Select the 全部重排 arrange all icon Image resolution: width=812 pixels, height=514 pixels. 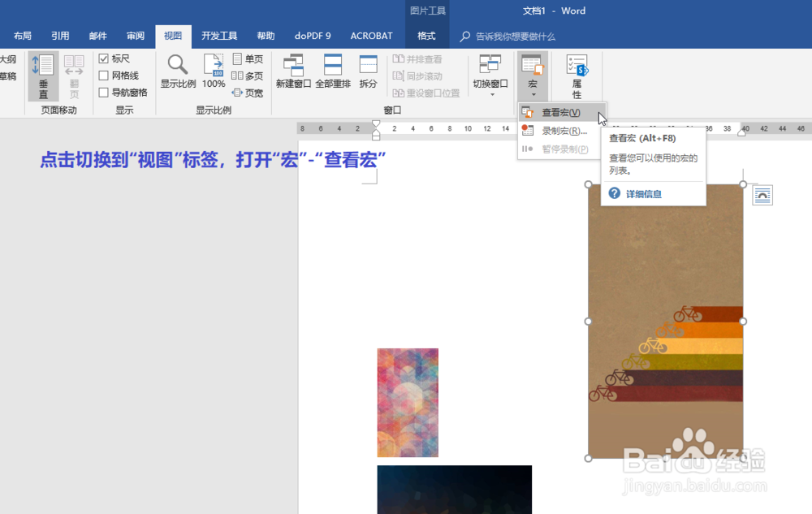[332, 73]
